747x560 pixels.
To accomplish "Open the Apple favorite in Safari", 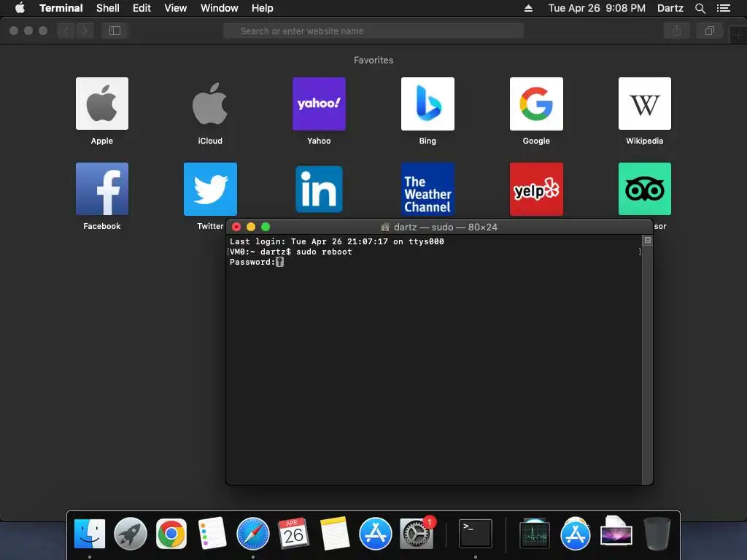I will [102, 104].
